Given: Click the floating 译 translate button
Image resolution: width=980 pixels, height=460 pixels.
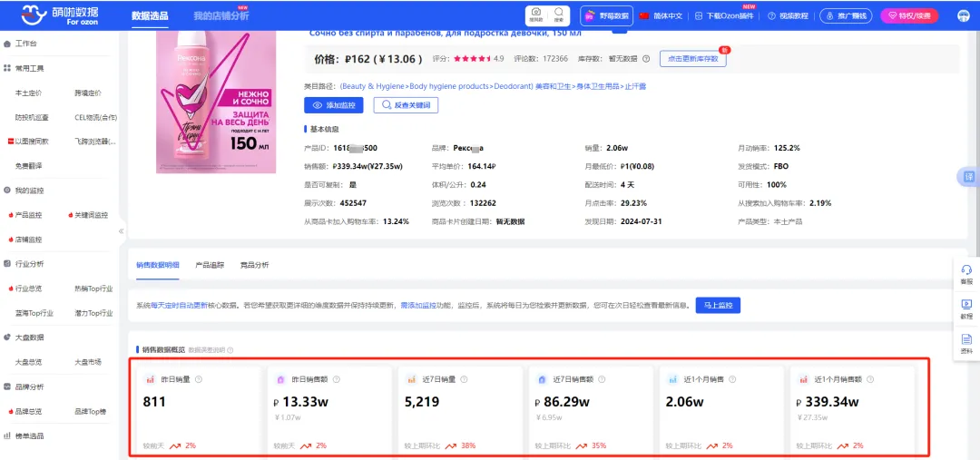Looking at the screenshot, I should (969, 177).
